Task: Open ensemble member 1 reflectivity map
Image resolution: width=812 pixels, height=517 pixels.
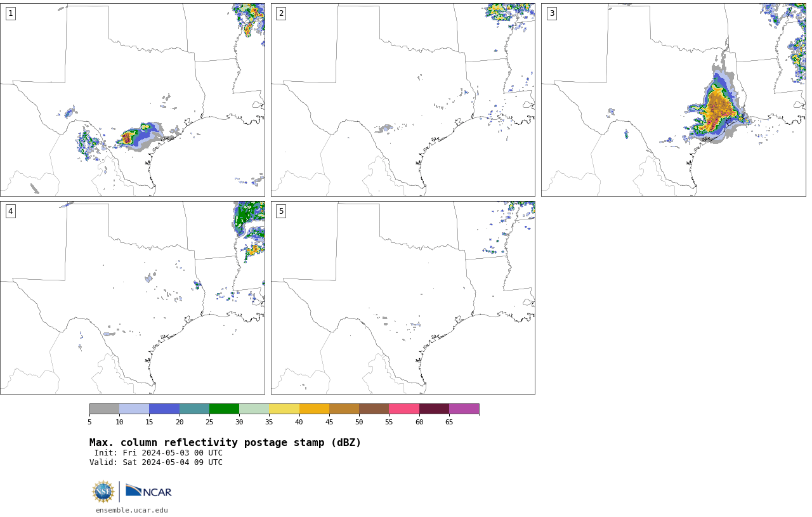Action: [133, 100]
